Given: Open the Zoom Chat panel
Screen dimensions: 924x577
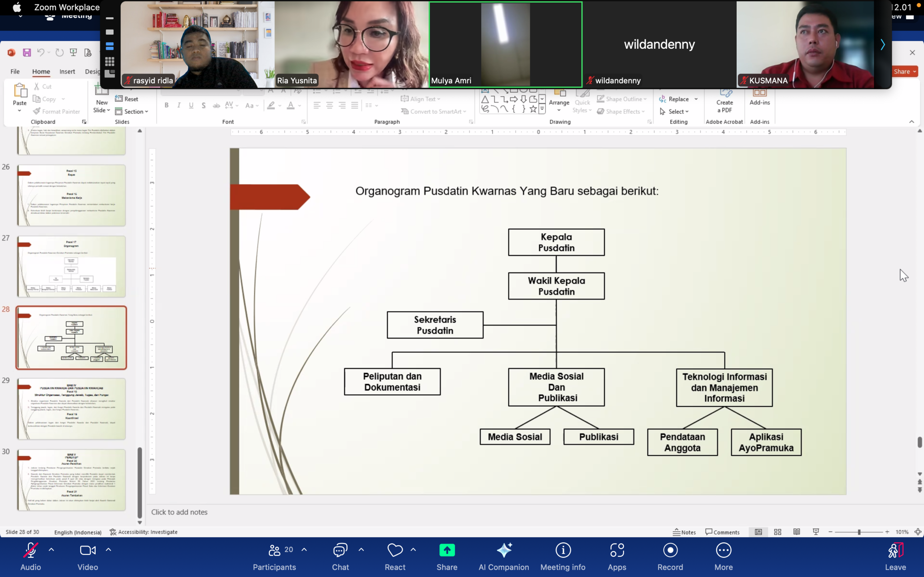Looking at the screenshot, I should click(x=340, y=556).
